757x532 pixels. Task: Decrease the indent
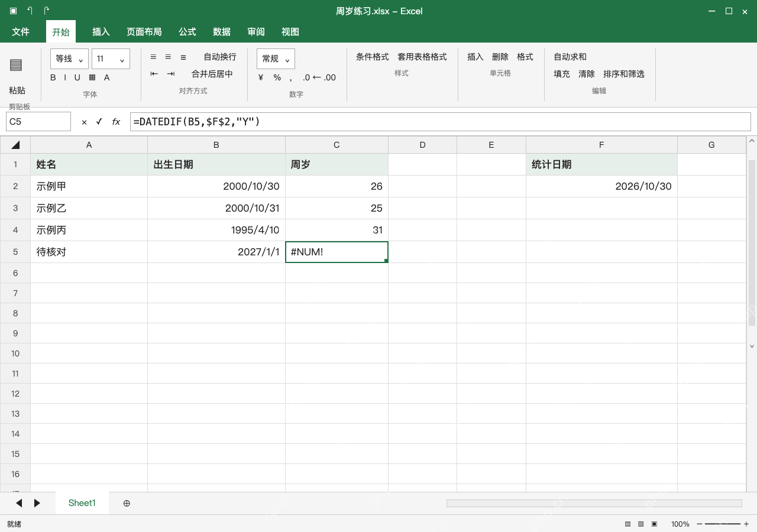tap(154, 74)
